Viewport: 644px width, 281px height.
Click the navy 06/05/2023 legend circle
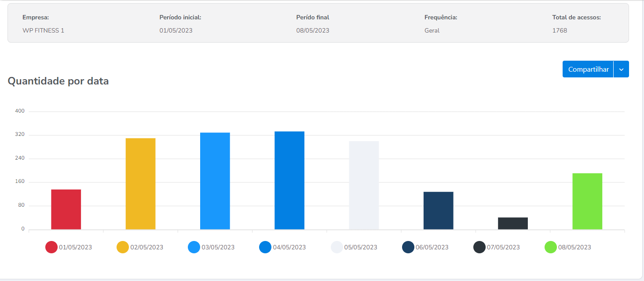[408, 247]
